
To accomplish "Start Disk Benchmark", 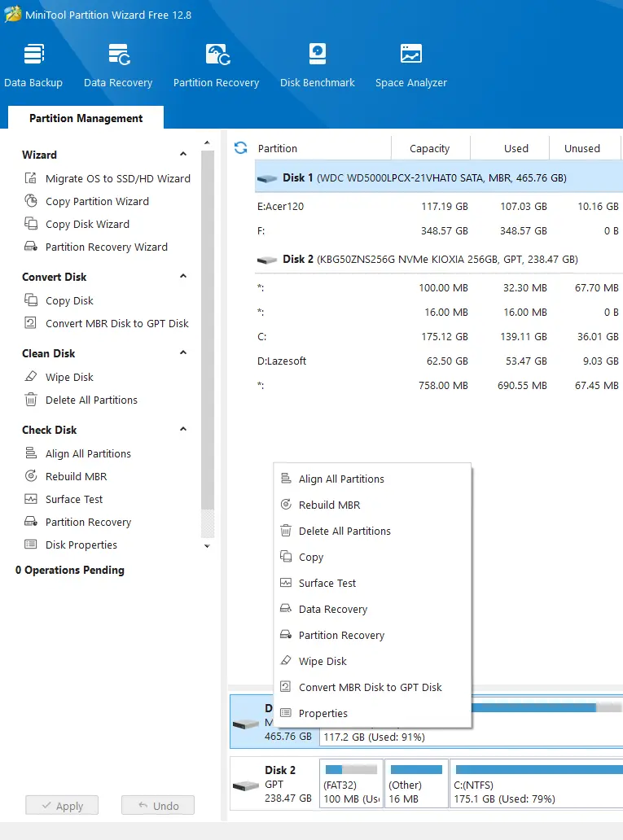I will pos(318,67).
